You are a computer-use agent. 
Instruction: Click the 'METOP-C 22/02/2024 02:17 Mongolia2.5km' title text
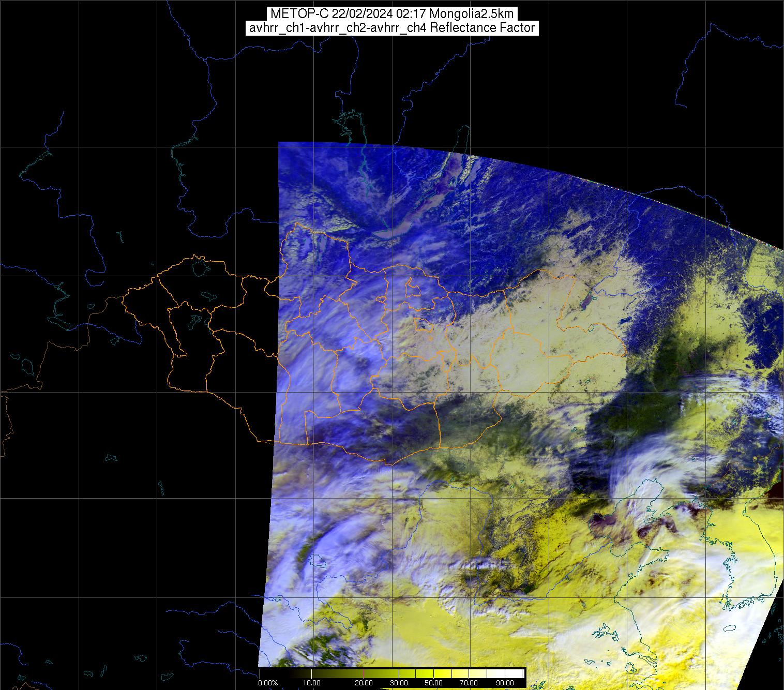tap(392, 13)
